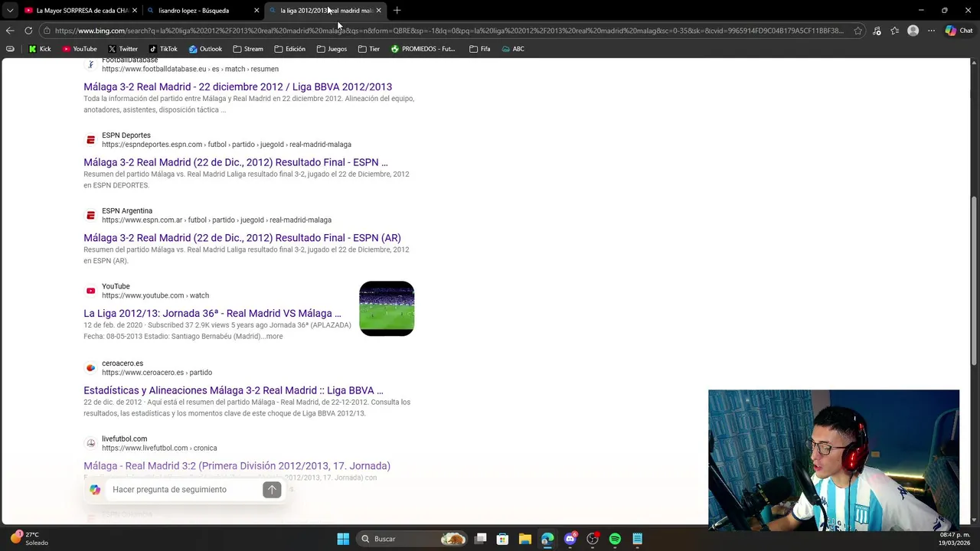Open 'Málaga - Real Madrid 3:2 (Primera División' result
Screen dimensions: 980x551
click(x=237, y=465)
